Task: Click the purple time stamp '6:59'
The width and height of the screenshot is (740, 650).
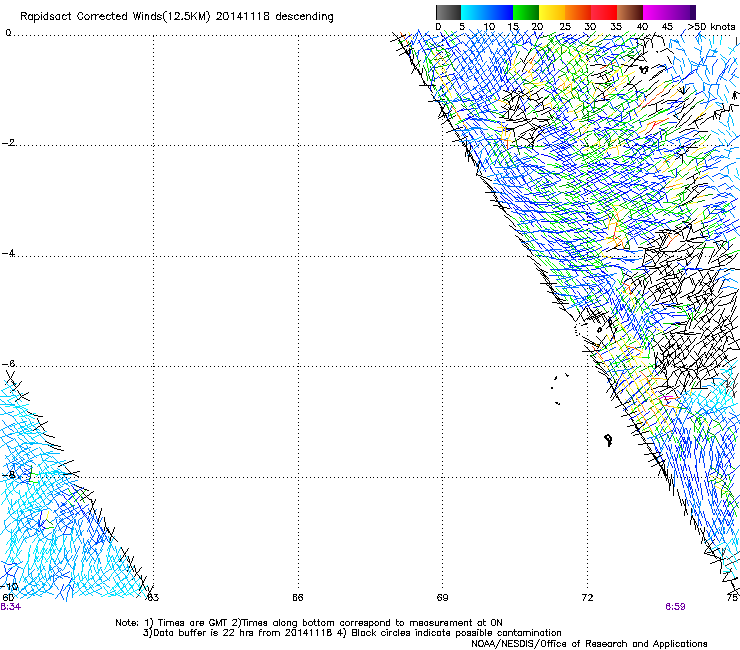Action: (x=675, y=607)
